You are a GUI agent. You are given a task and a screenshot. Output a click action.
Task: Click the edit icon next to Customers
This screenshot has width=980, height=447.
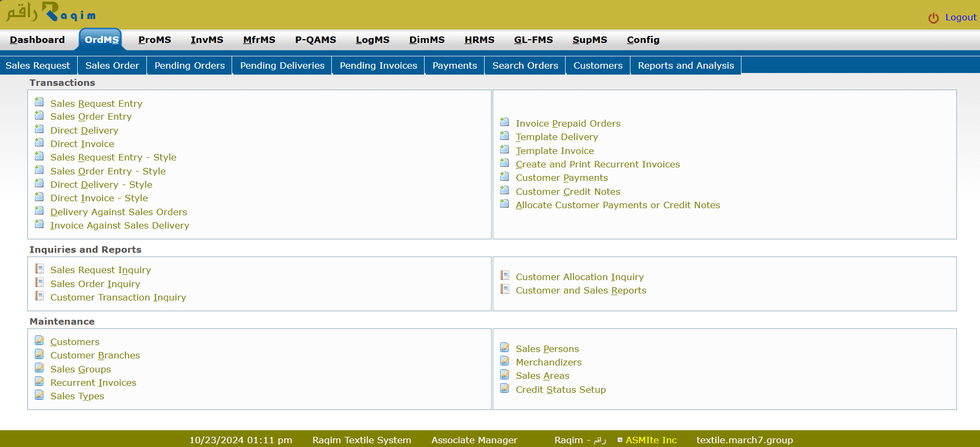tap(39, 341)
